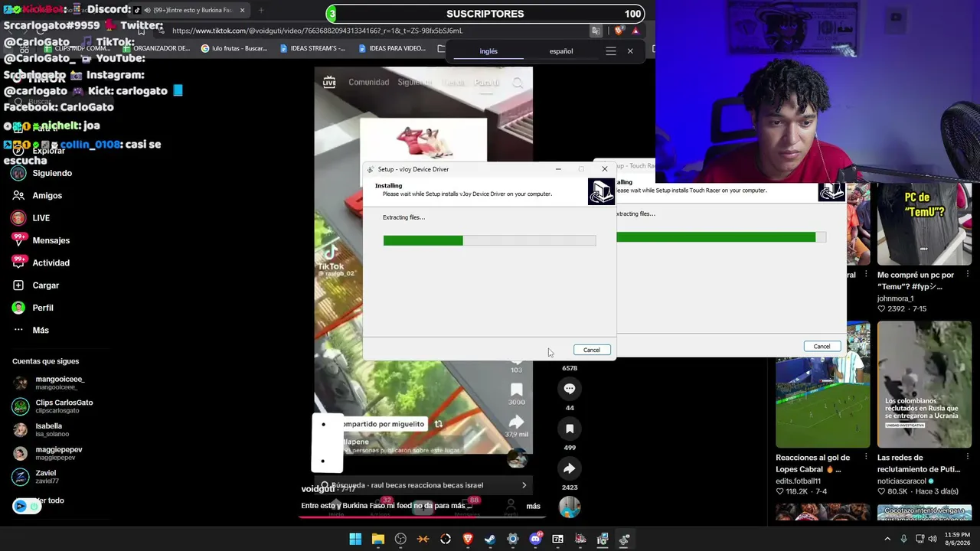
Task: Open the Windows Start menu
Action: pos(355,540)
